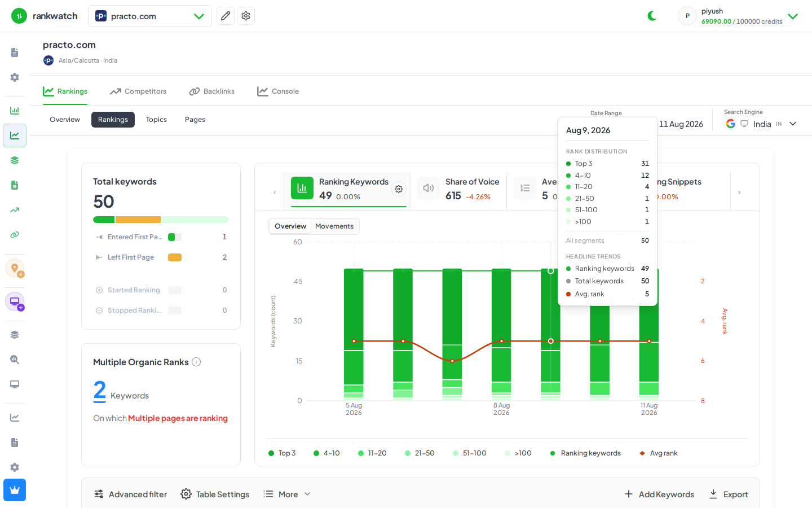812x508 pixels.
Task: Toggle dark mode with the moon icon
Action: pyautogui.click(x=652, y=16)
